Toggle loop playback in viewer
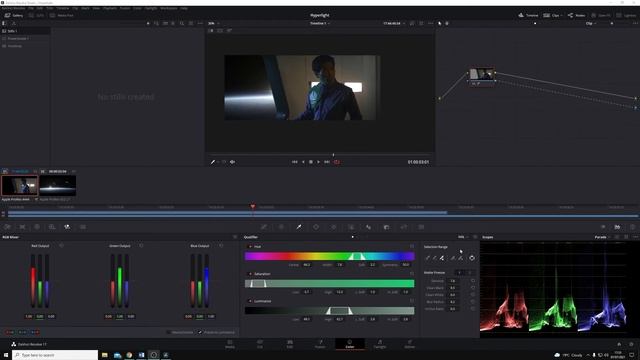Viewport: 640px width, 360px height. 337,162
